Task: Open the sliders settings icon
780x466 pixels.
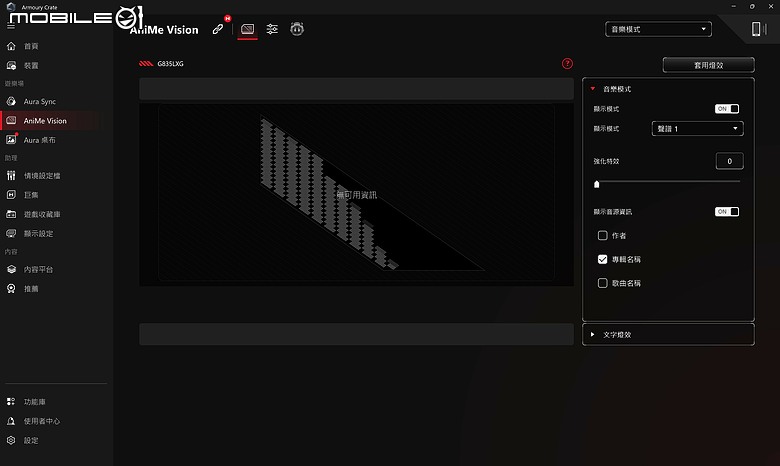Action: click(x=272, y=29)
